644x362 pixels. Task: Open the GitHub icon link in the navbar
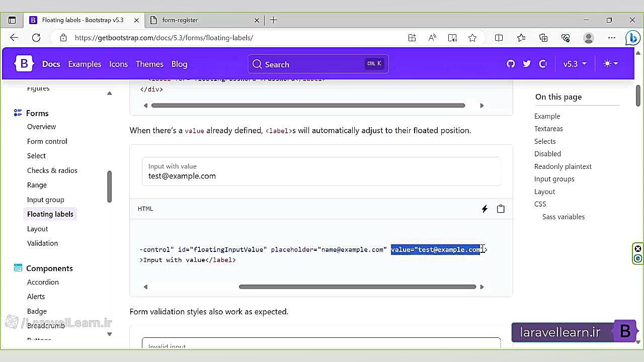[x=511, y=64]
